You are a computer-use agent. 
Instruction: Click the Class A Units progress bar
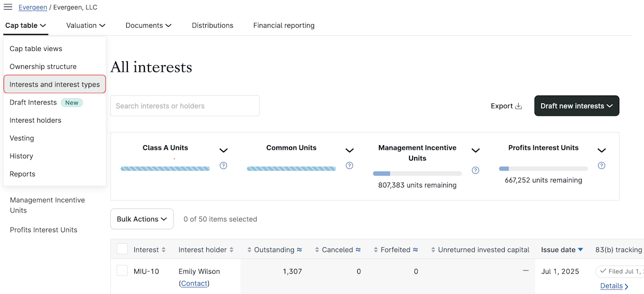165,169
